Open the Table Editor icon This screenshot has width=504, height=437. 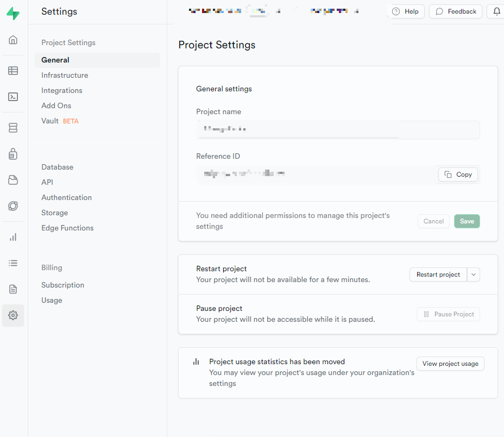coord(13,71)
